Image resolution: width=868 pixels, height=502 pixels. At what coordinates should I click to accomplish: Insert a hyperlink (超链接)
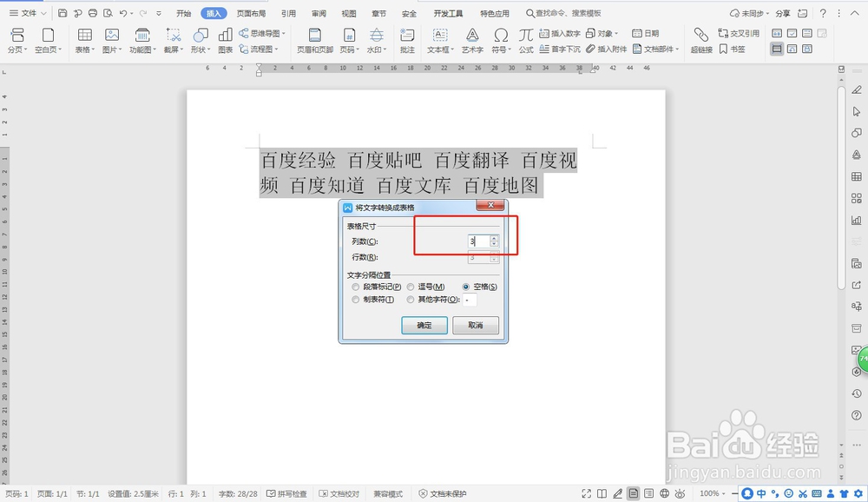click(x=701, y=41)
